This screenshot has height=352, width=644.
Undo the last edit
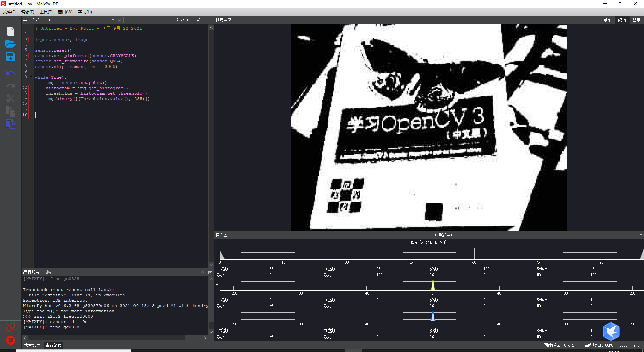tap(11, 73)
